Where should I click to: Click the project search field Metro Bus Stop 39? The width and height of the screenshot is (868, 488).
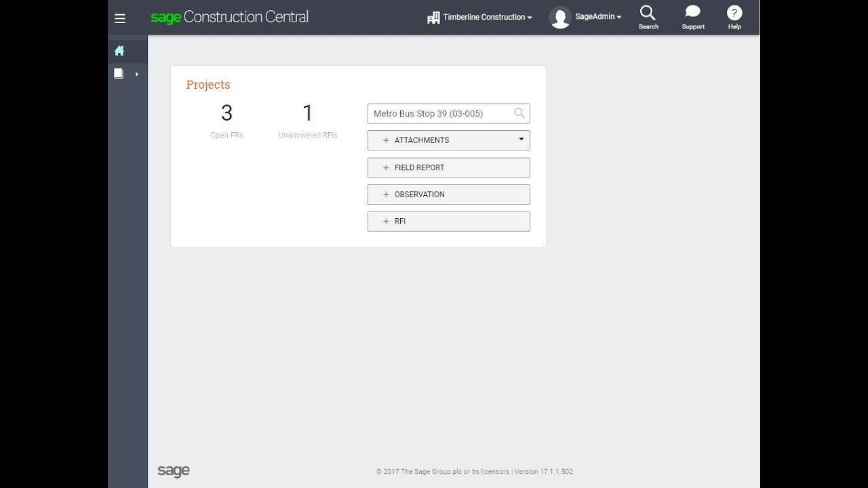tap(449, 113)
